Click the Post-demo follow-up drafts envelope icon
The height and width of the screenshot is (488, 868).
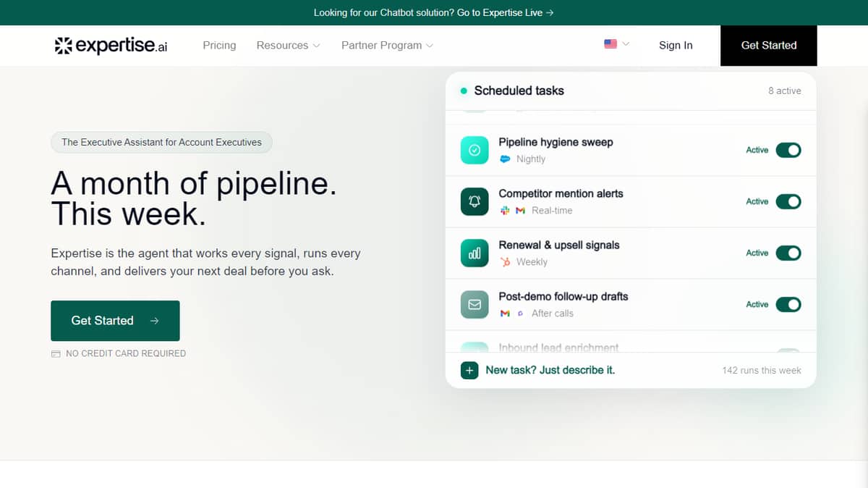(475, 305)
